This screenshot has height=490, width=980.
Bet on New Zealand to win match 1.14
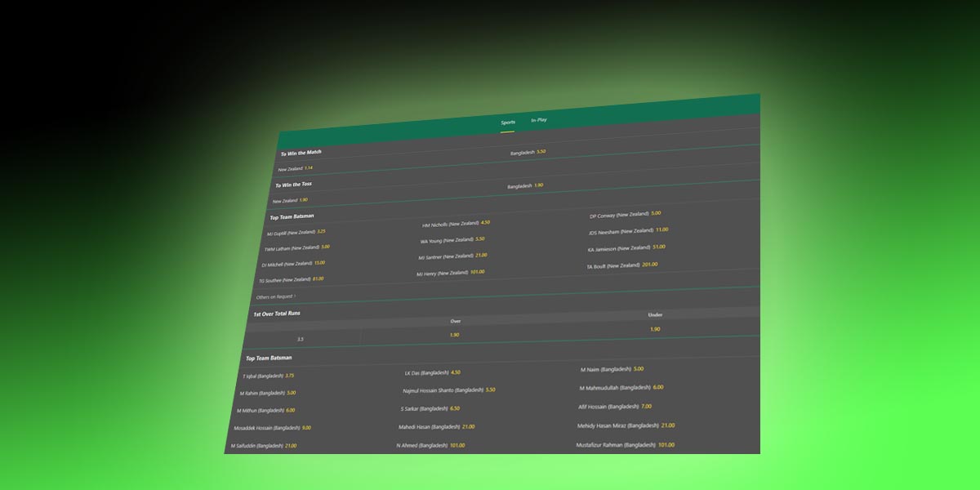point(296,168)
